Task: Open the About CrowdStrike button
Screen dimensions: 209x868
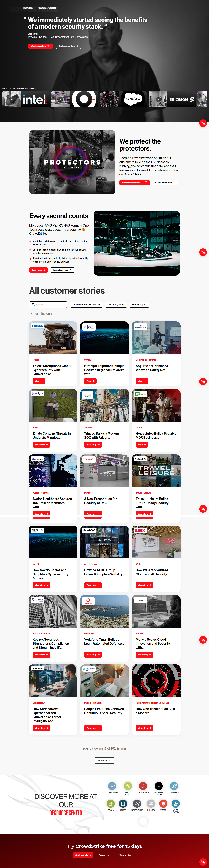Action: tap(165, 183)
